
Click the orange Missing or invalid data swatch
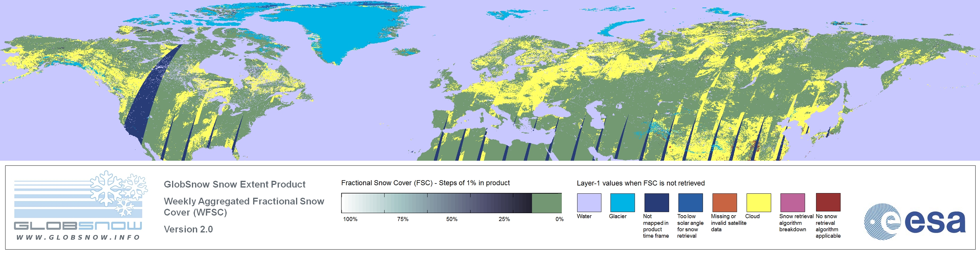click(x=724, y=203)
